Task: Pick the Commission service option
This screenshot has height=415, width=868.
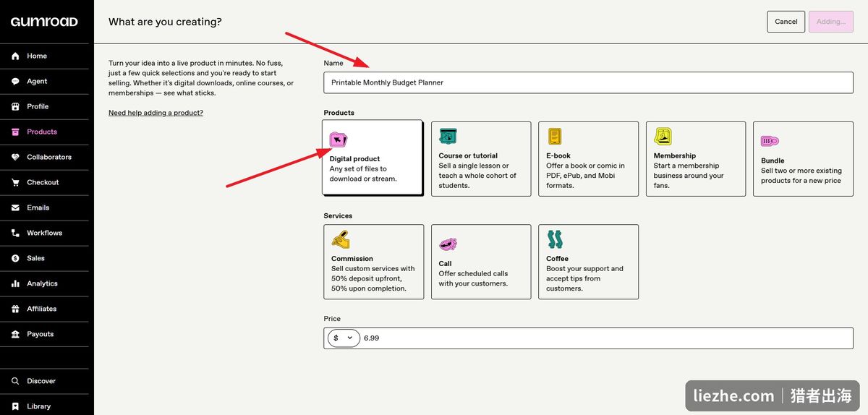Action: point(374,262)
